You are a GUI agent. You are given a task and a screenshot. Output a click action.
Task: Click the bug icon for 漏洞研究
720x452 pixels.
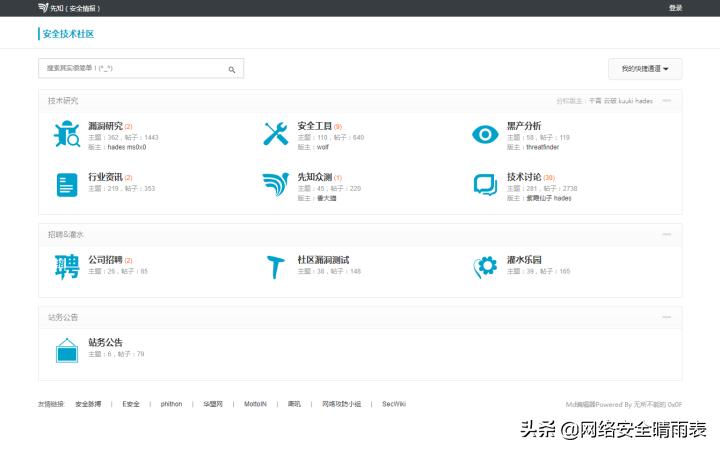67,134
